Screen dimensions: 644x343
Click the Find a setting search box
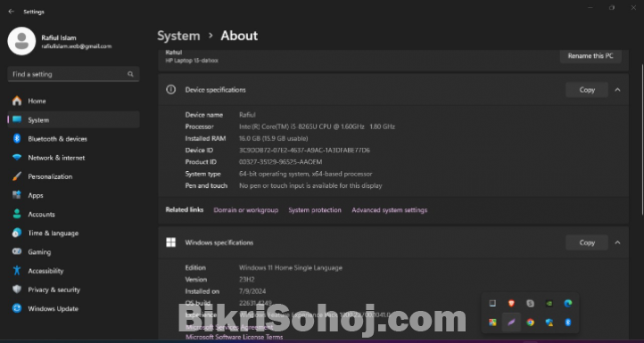[73, 74]
